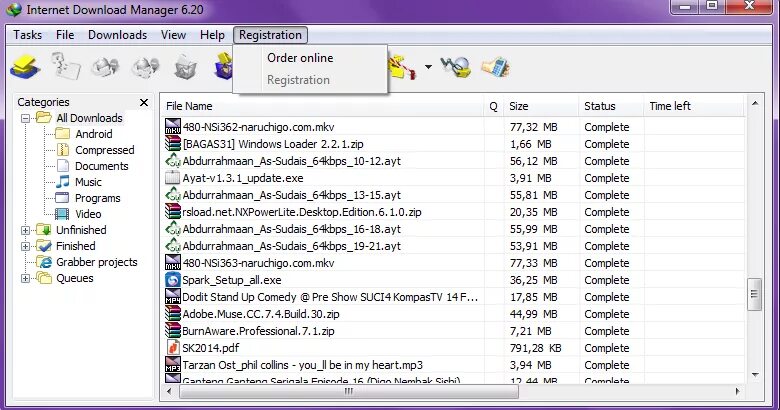Click the PDF icon of SK2014.pdf

point(173,347)
